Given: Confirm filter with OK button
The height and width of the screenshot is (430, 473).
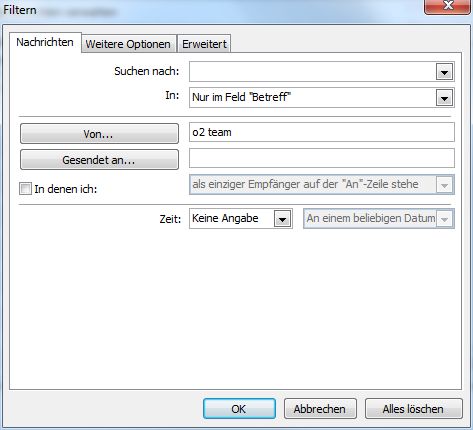Looking at the screenshot, I should tap(239, 409).
